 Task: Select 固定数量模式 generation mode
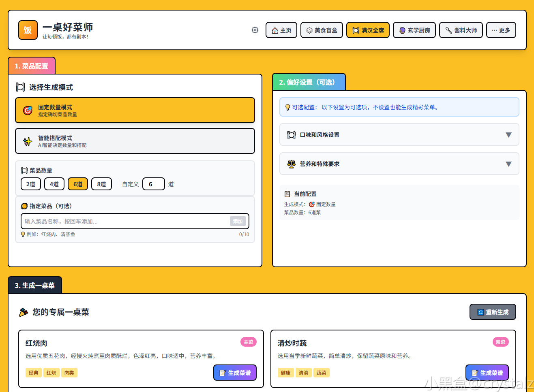click(135, 110)
